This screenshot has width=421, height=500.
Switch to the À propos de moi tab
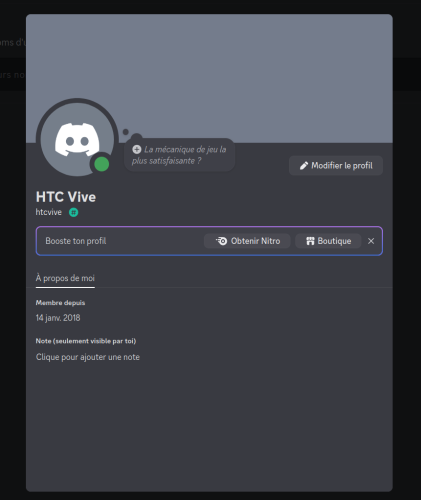pyautogui.click(x=65, y=278)
